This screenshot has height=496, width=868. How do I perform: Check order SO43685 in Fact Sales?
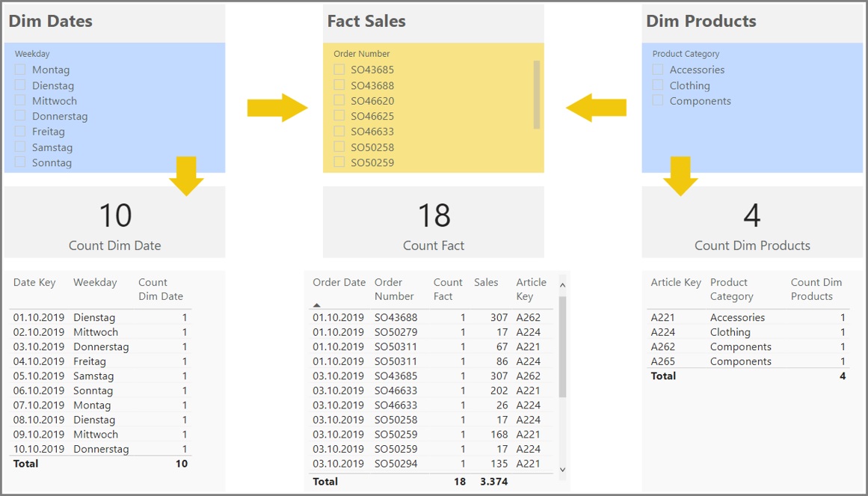(339, 70)
